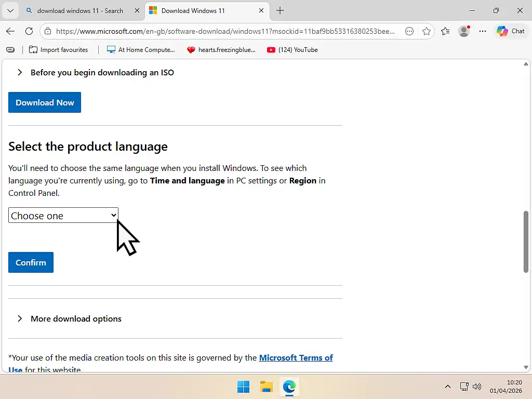
Task: Show hidden icons in the system tray
Action: tap(447, 387)
